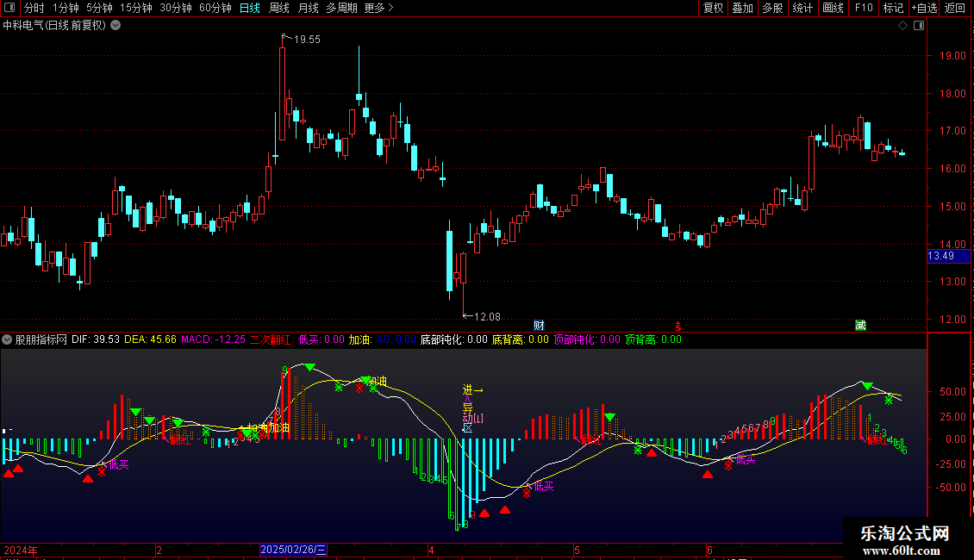
Task: Select the 30分钟 period tab
Action: (x=176, y=8)
